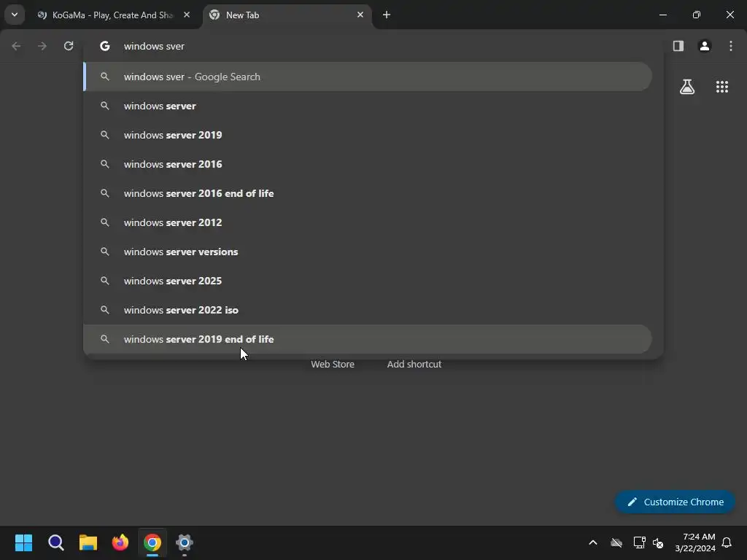The height and width of the screenshot is (560, 747).
Task: Open the tab search dropdown arrow
Action: (x=15, y=15)
